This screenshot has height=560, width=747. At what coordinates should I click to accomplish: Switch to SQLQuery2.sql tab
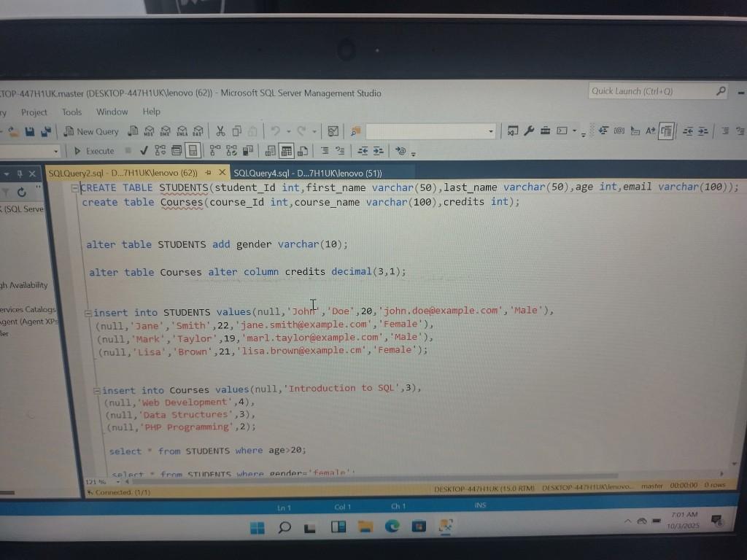click(x=123, y=173)
